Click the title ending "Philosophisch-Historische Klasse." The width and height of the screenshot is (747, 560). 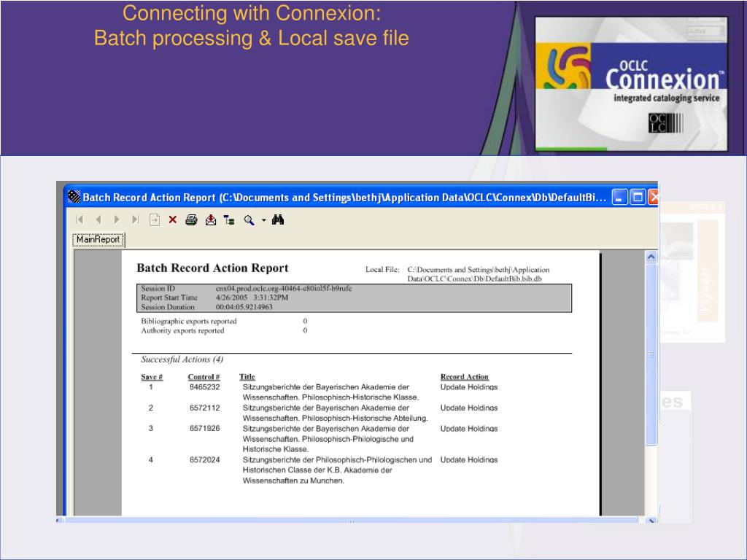331,392
